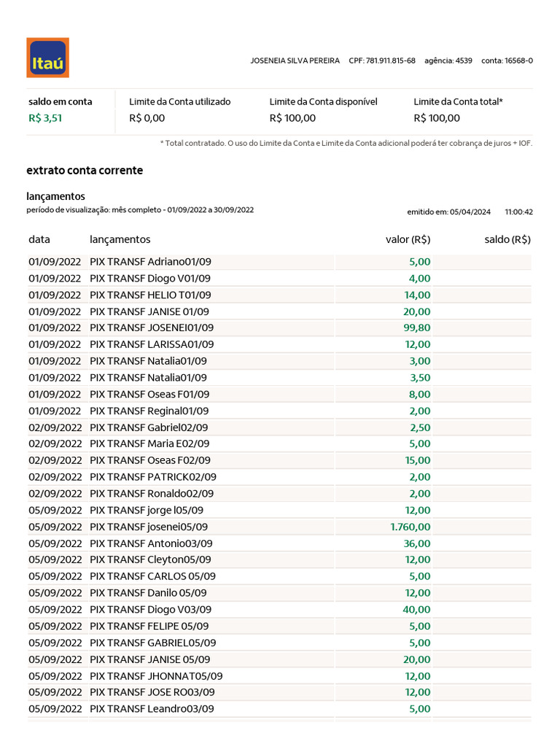Click the 'extrato conta corrente' heading
Screen dimensions: 560x747
click(85, 171)
